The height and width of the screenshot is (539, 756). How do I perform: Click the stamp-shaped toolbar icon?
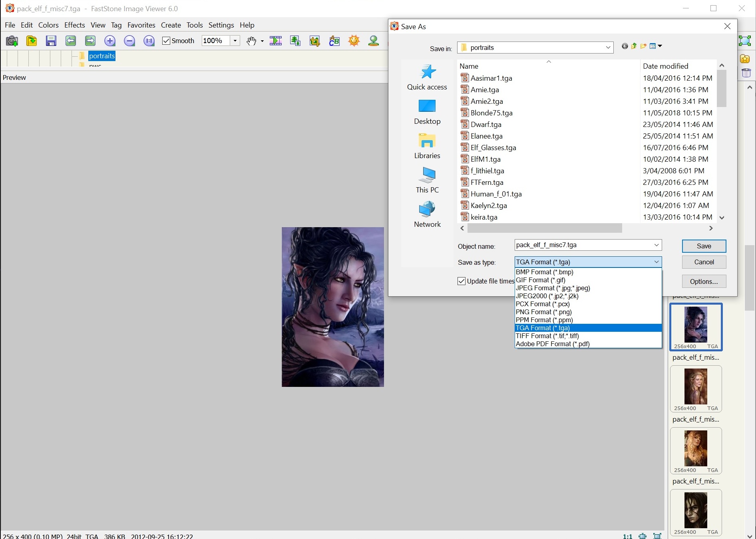click(374, 41)
